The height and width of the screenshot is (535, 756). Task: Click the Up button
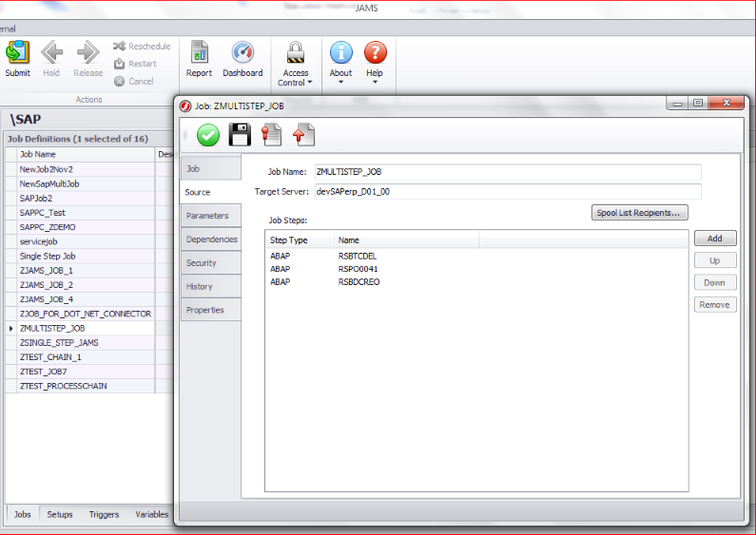pyautogui.click(x=715, y=260)
